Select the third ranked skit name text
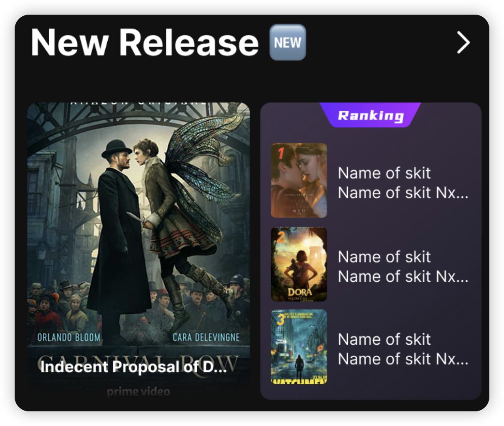This screenshot has width=504, height=426. 403,349
